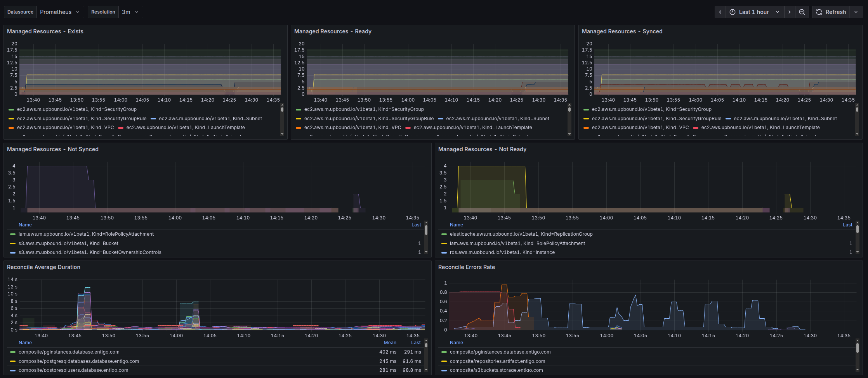Sort Reconcile Average Duration legend by Mean
Screen dimensions: 868x378
click(390, 343)
